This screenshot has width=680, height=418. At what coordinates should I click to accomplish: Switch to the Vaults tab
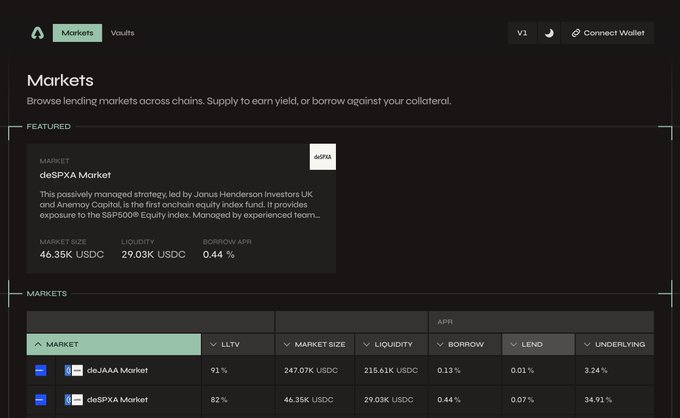122,33
